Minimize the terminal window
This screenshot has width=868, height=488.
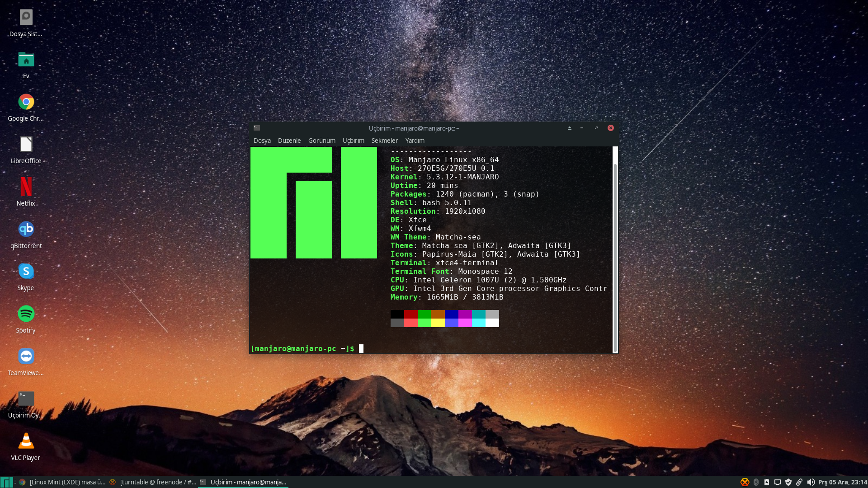pyautogui.click(x=582, y=128)
